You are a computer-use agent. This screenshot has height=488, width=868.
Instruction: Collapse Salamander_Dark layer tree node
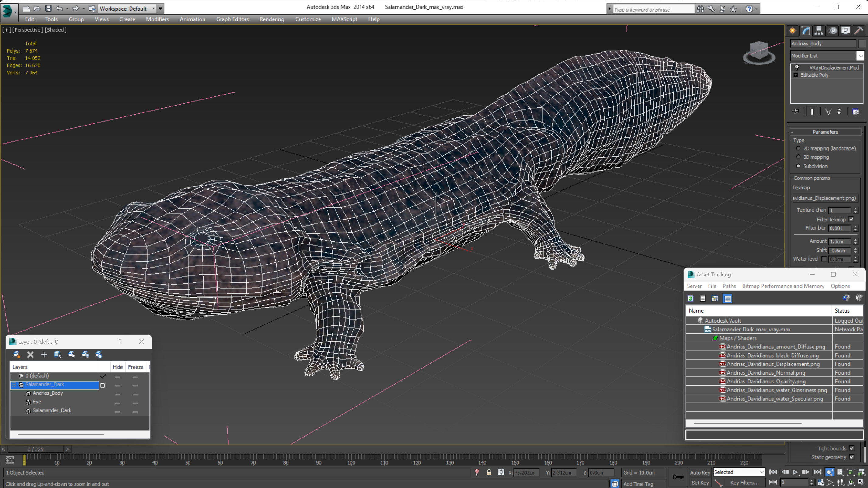coord(14,385)
